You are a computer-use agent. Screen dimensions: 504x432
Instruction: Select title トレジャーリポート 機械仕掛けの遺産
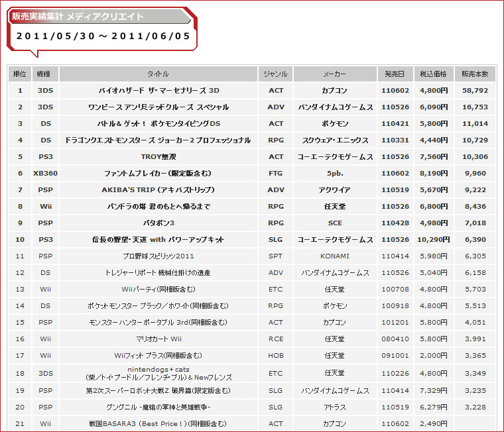158,273
